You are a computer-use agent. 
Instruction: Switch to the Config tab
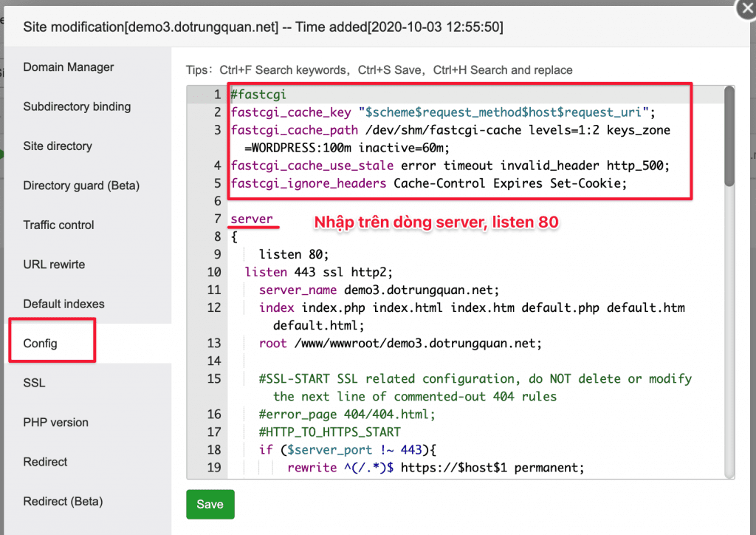(x=40, y=344)
